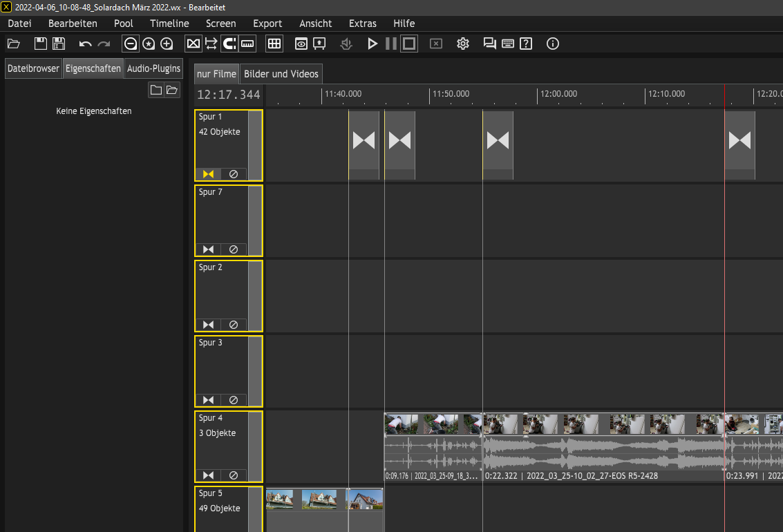Select the 'nur Filme' timeline tab
The width and height of the screenshot is (783, 532).
[x=216, y=74]
